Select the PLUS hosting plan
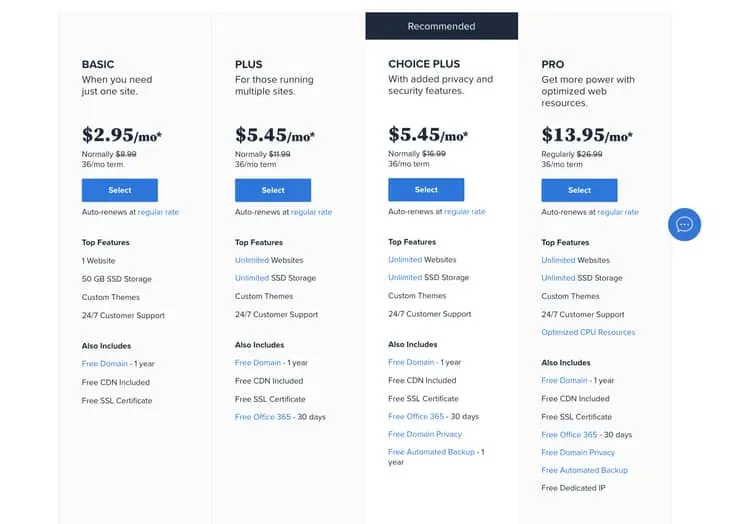The height and width of the screenshot is (524, 730). point(273,190)
